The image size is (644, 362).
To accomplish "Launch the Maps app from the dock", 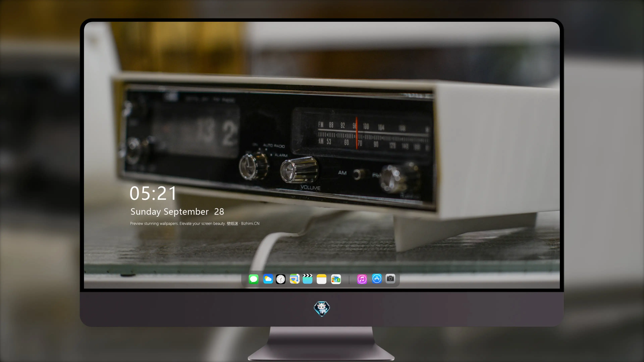I will [x=294, y=279].
